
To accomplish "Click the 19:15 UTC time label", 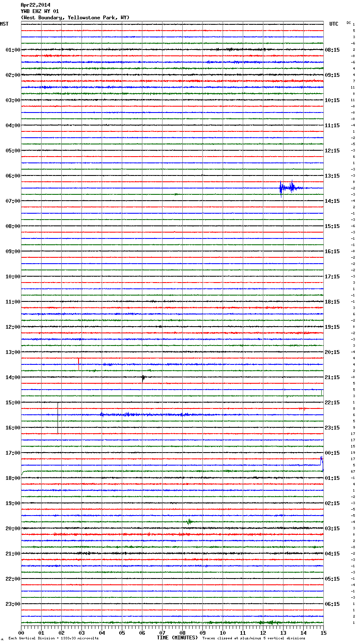I will (x=332, y=327).
